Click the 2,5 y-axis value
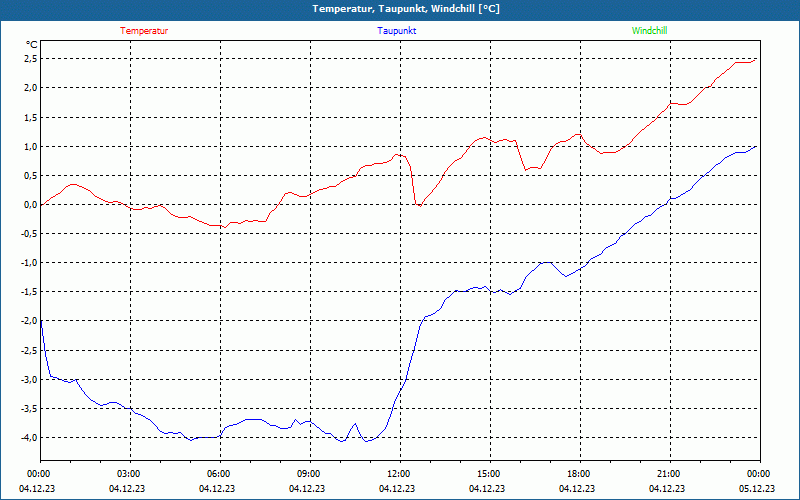Image resolution: width=800 pixels, height=500 pixels. 31,59
